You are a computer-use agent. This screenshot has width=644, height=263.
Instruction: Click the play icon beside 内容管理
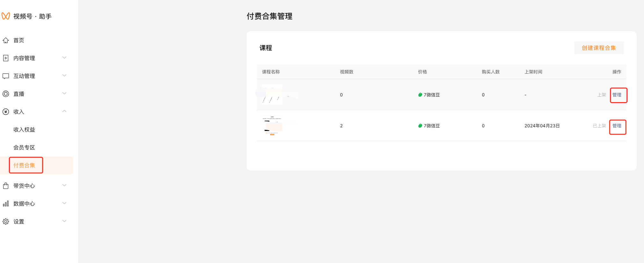[x=6, y=58]
